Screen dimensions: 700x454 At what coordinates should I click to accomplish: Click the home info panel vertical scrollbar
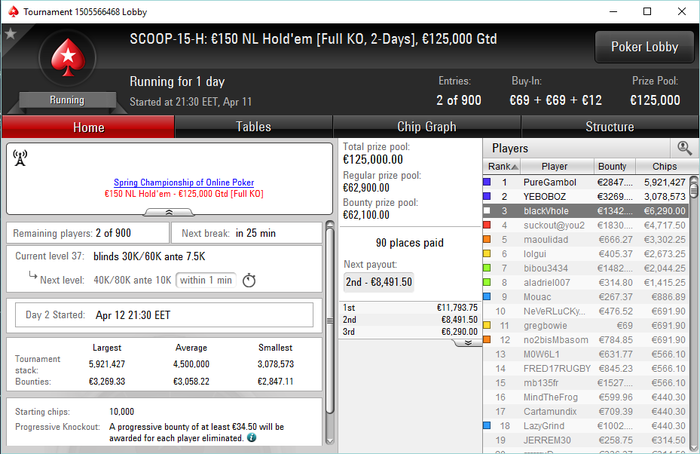point(330,333)
